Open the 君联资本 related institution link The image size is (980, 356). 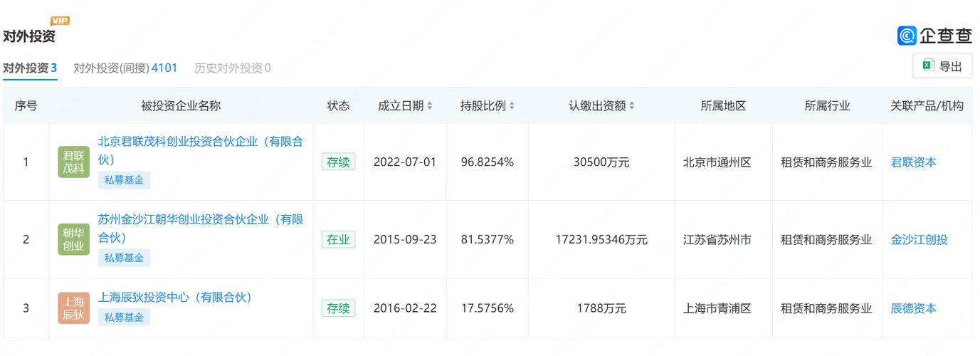pyautogui.click(x=914, y=162)
